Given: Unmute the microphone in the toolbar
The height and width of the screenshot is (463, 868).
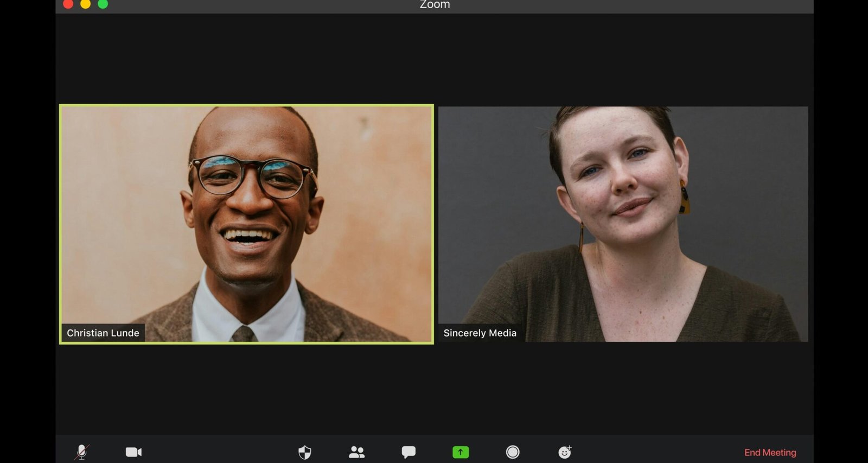Looking at the screenshot, I should [82, 452].
